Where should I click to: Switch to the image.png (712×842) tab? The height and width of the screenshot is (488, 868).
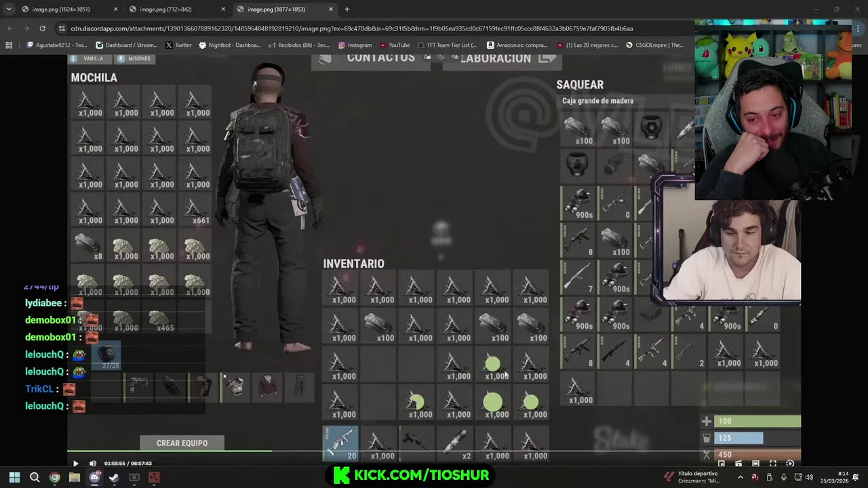click(175, 9)
